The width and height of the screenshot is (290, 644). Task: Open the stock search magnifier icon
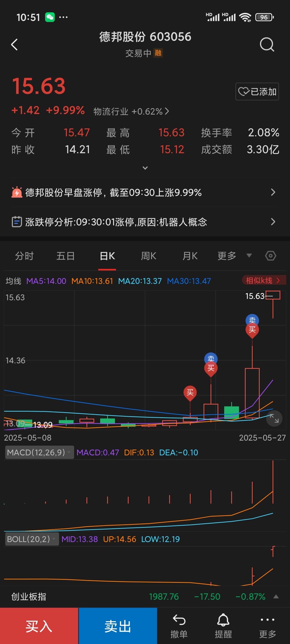tap(267, 45)
